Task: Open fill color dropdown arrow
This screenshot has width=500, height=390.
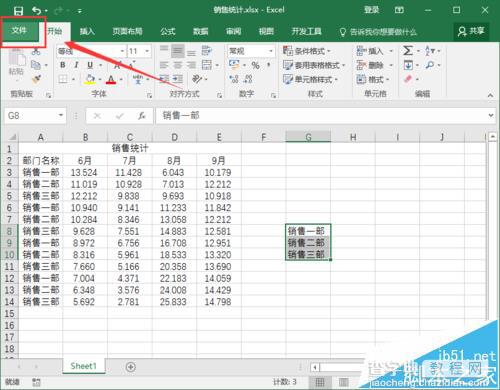Action: (x=100, y=79)
